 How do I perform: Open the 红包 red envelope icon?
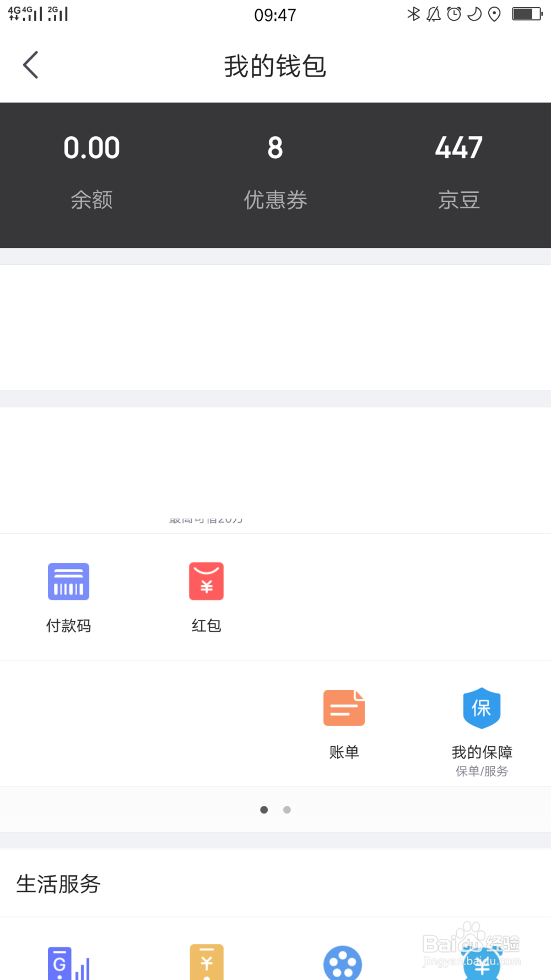point(206,581)
